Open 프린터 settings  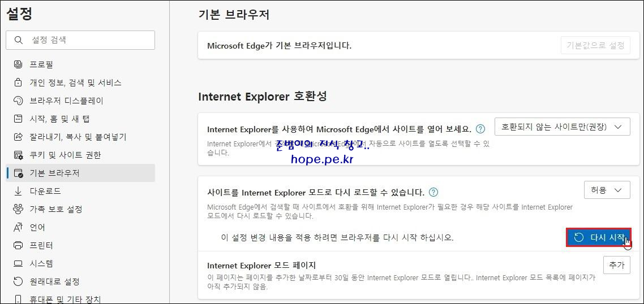[x=80, y=245]
